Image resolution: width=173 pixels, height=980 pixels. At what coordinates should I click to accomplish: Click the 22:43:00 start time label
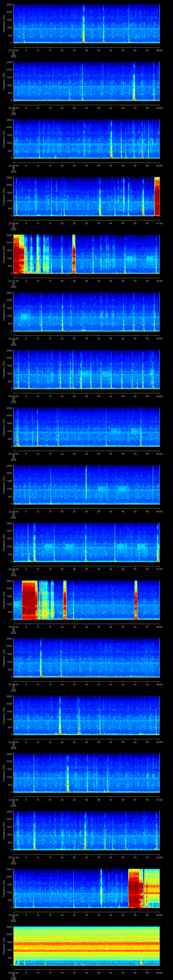pyautogui.click(x=13, y=396)
